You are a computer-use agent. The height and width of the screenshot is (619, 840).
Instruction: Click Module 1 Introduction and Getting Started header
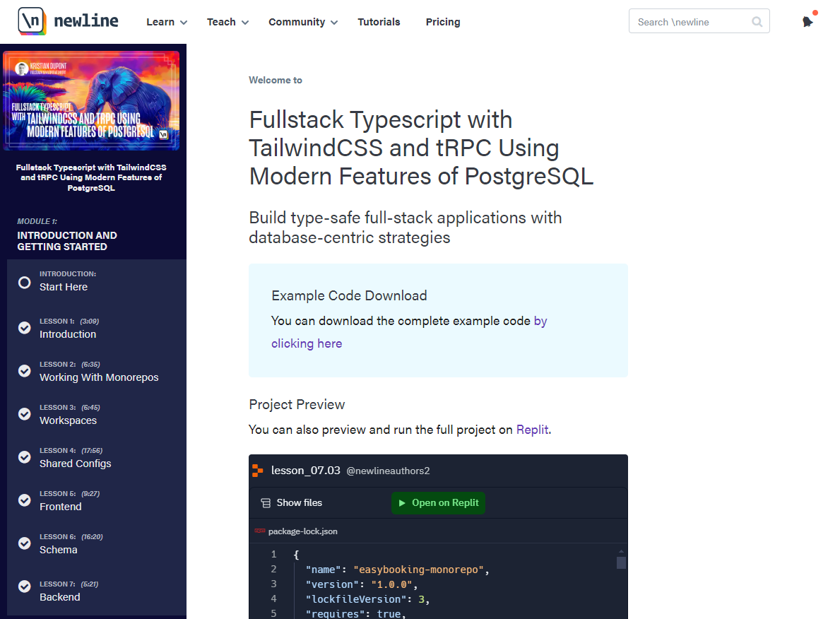pos(67,235)
